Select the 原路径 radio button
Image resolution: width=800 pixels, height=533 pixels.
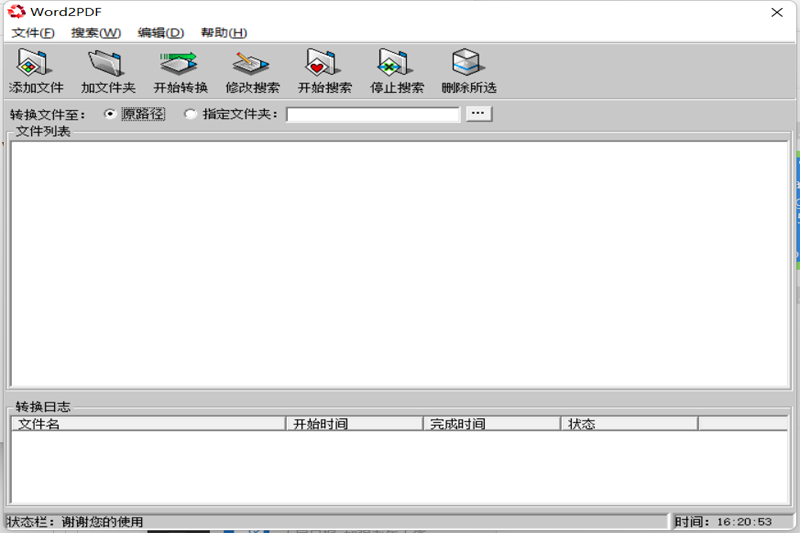click(110, 114)
